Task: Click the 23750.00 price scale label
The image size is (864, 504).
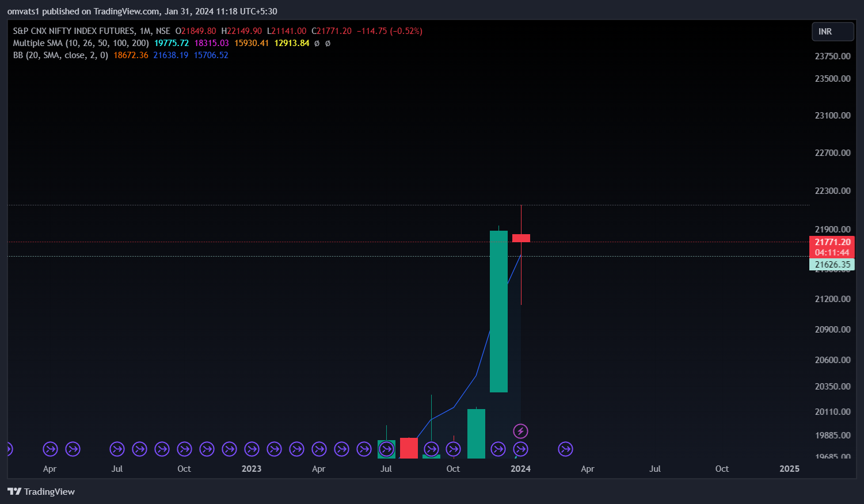Action: point(832,56)
